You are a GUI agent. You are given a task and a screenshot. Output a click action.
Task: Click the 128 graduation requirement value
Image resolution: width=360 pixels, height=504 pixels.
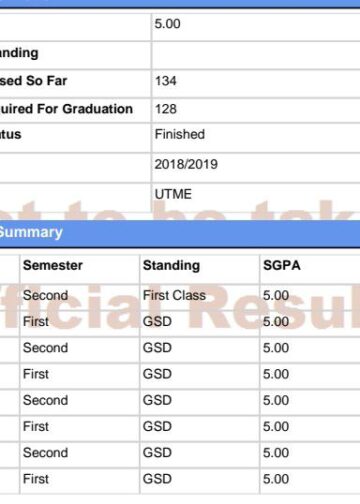165,109
